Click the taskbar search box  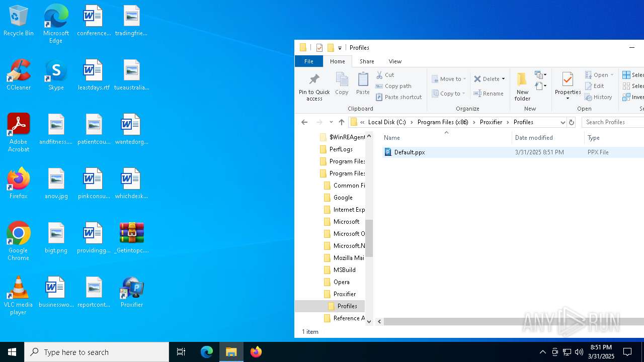[97, 352]
